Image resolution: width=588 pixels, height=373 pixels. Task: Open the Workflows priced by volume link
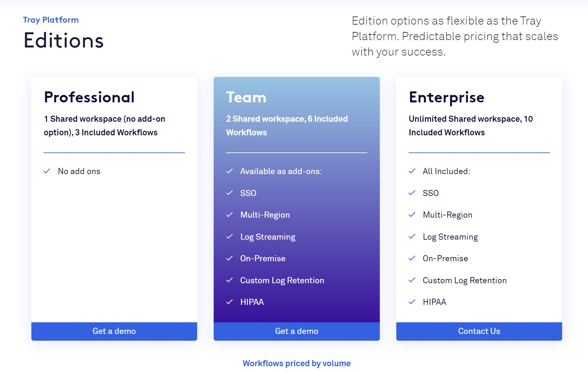tap(296, 363)
